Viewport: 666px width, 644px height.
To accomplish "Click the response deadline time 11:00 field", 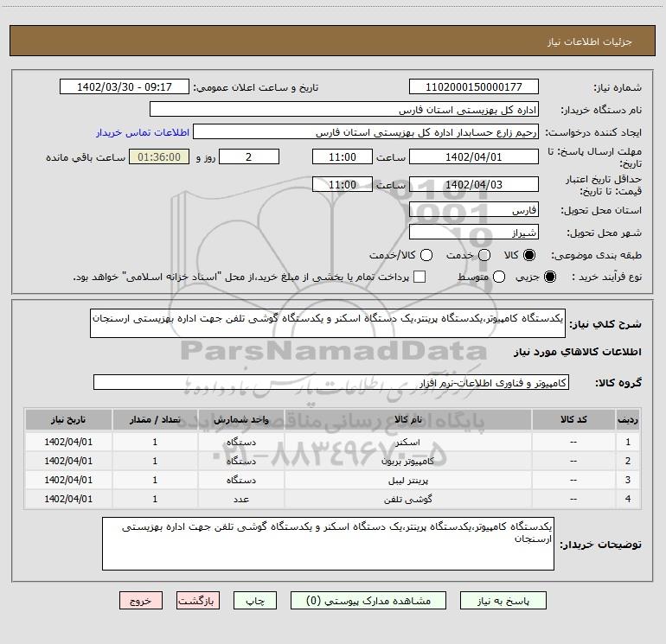I will click(x=343, y=156).
